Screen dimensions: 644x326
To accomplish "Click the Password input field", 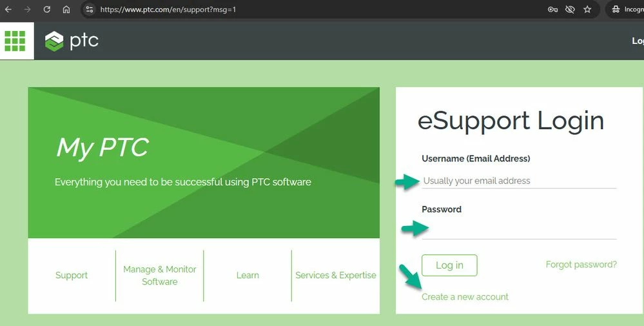I will coord(519,230).
